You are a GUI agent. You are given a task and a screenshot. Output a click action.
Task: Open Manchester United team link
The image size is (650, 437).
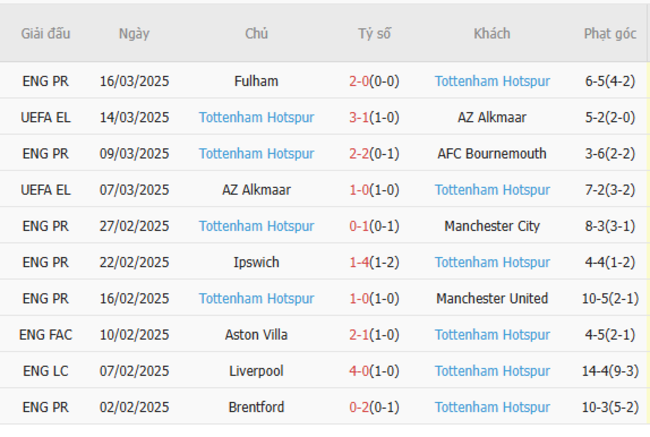click(492, 298)
